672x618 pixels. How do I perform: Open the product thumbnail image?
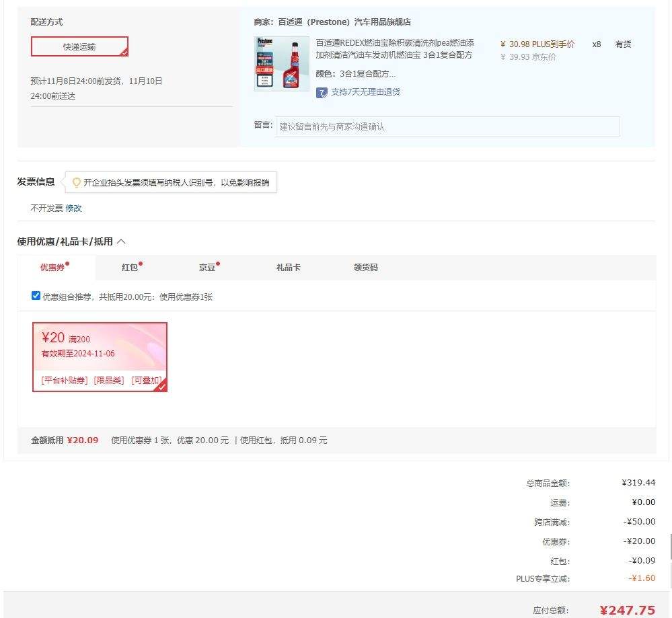point(281,63)
